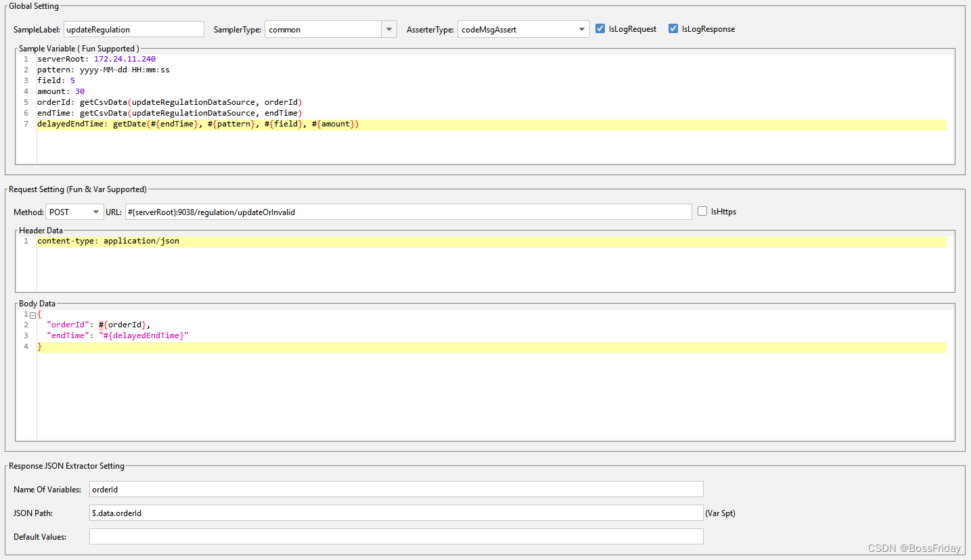
Task: Click the "orderId" body JSON line
Action: click(x=99, y=325)
